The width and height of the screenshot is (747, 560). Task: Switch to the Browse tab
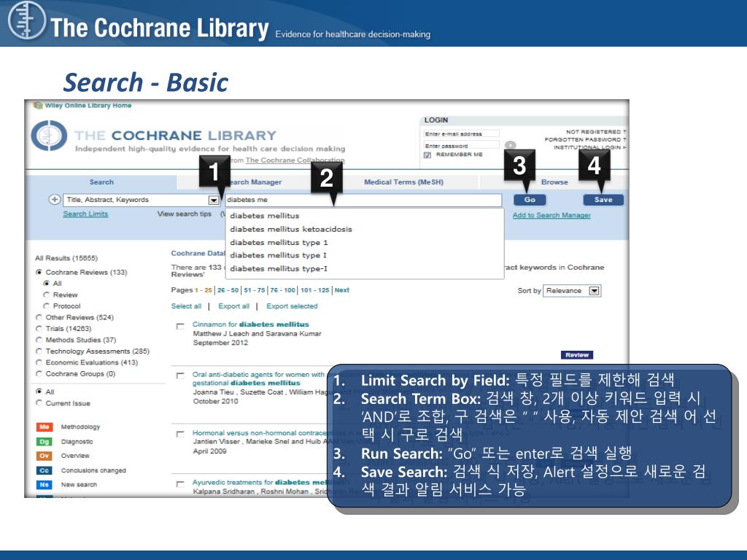554,182
